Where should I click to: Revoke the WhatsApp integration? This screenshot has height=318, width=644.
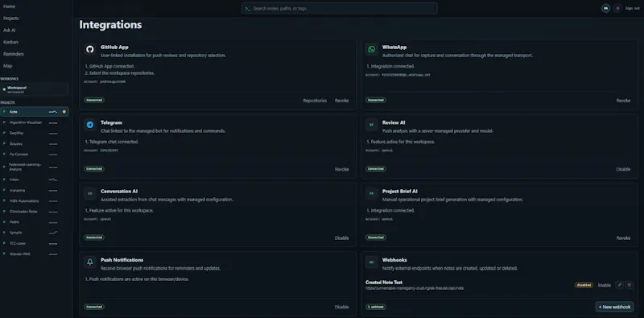623,101
